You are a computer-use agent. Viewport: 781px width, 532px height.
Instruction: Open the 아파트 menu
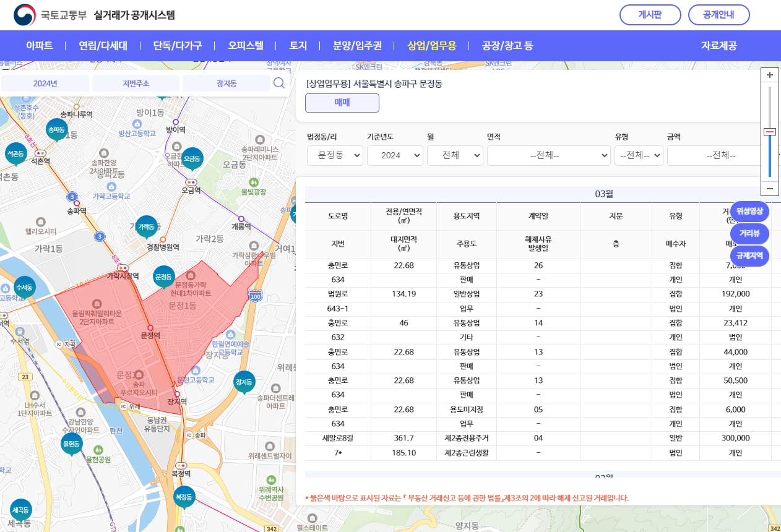point(39,46)
